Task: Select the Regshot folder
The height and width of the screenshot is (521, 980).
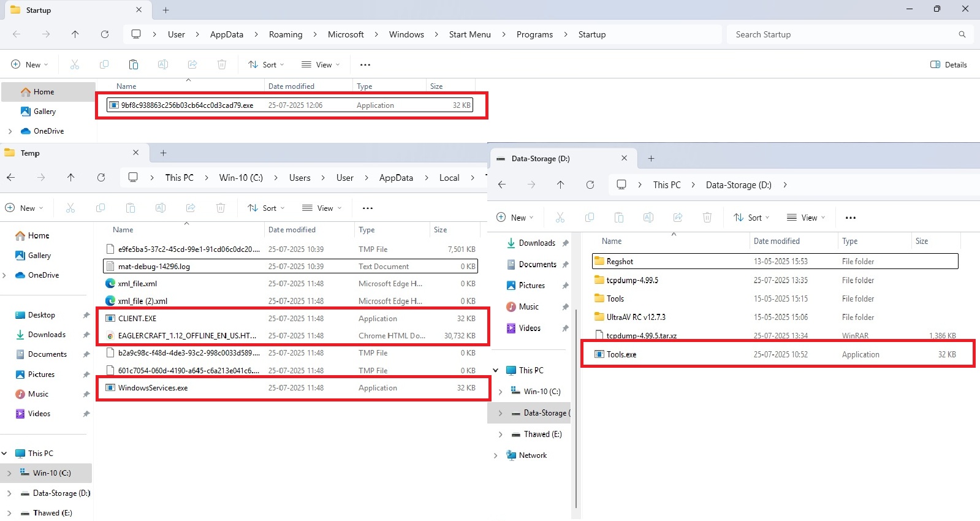Action: tap(620, 262)
